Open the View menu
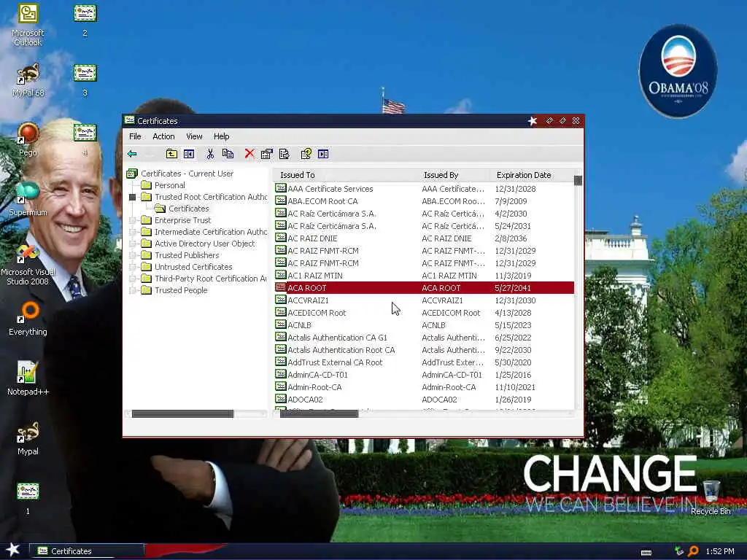Screen dimensions: 747x560 194,136
